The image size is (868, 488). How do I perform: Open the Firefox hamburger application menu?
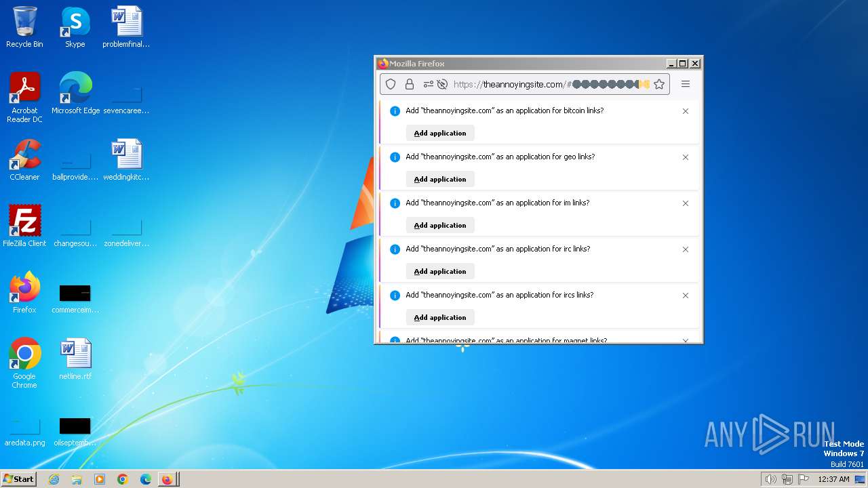pos(686,84)
